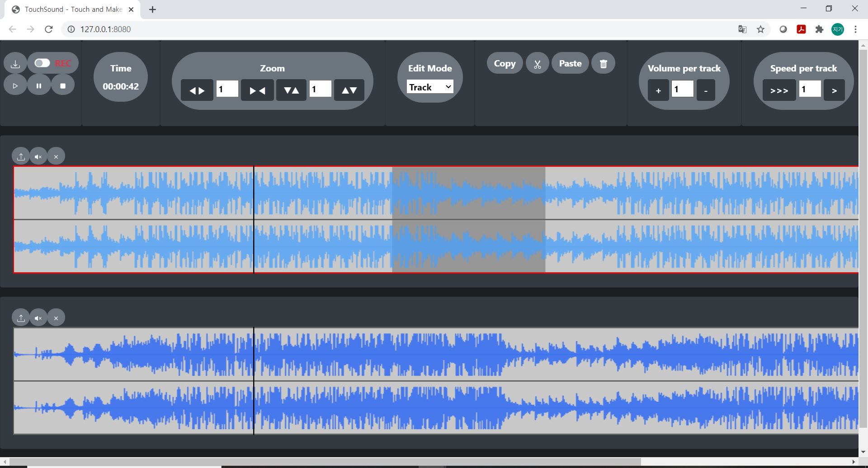Go forward in browser history
This screenshot has height=468, width=868.
point(30,29)
